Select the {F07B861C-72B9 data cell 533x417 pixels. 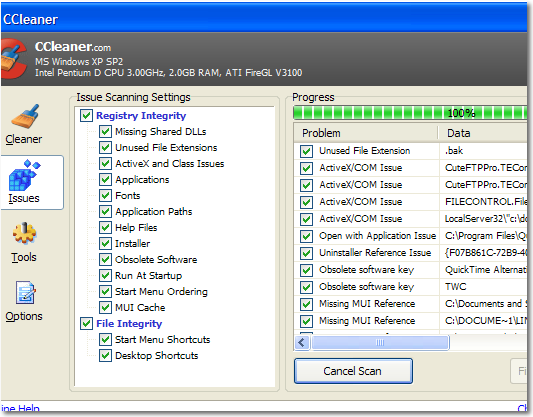pos(486,253)
